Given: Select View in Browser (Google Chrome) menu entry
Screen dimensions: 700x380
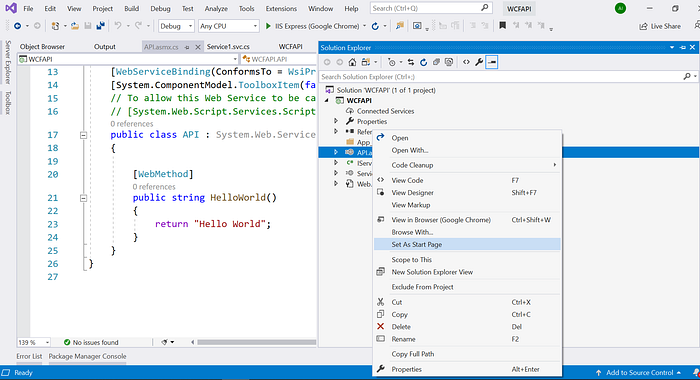Looking at the screenshot, I should [467, 220].
